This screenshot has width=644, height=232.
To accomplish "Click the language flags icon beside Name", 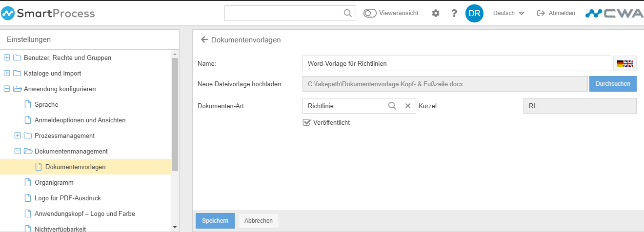I will 624,63.
